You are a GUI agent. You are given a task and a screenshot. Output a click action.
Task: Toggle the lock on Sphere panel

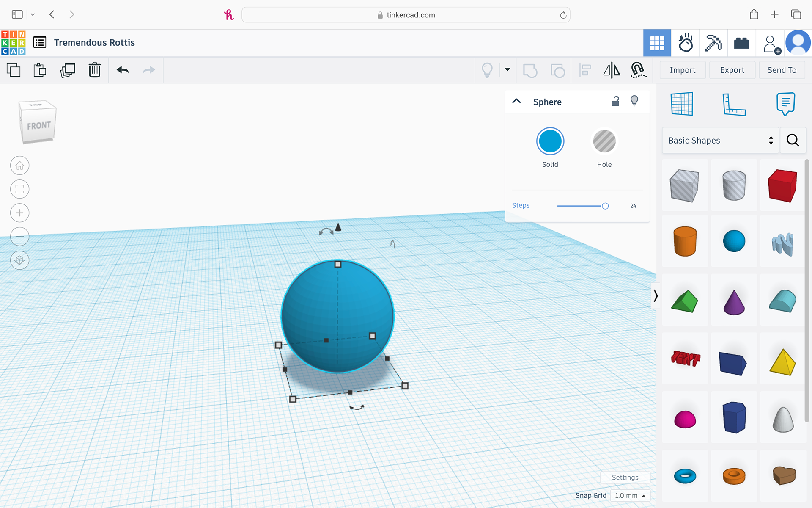(x=615, y=101)
